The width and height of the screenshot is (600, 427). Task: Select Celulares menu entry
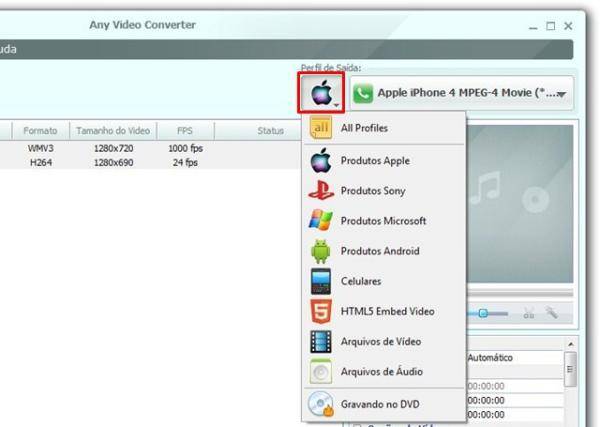384,281
